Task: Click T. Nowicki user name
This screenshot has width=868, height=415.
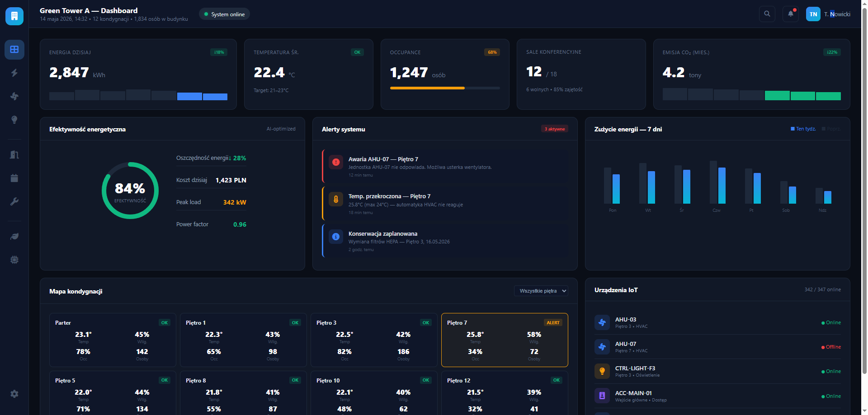Action: pos(837,14)
